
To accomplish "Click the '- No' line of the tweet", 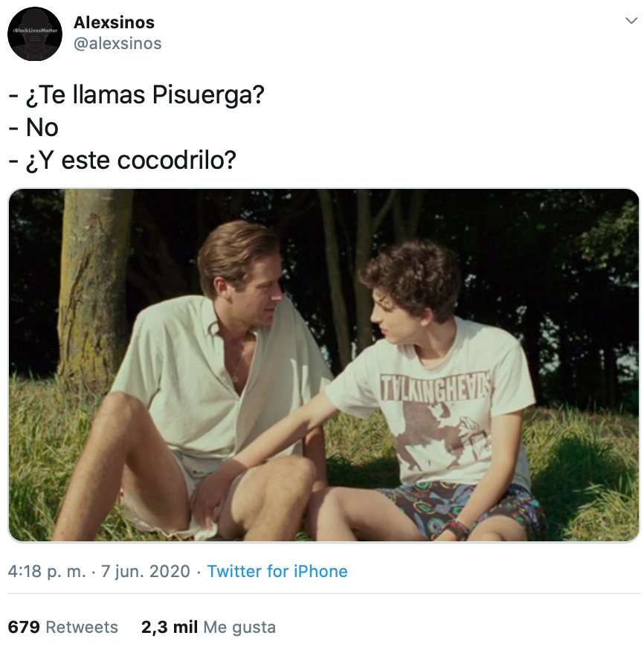I will (33, 127).
